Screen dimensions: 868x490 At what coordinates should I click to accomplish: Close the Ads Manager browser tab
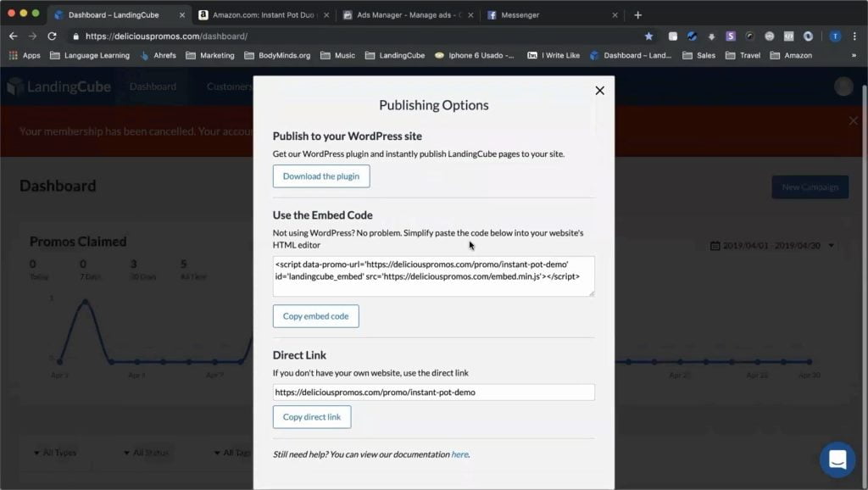470,15
